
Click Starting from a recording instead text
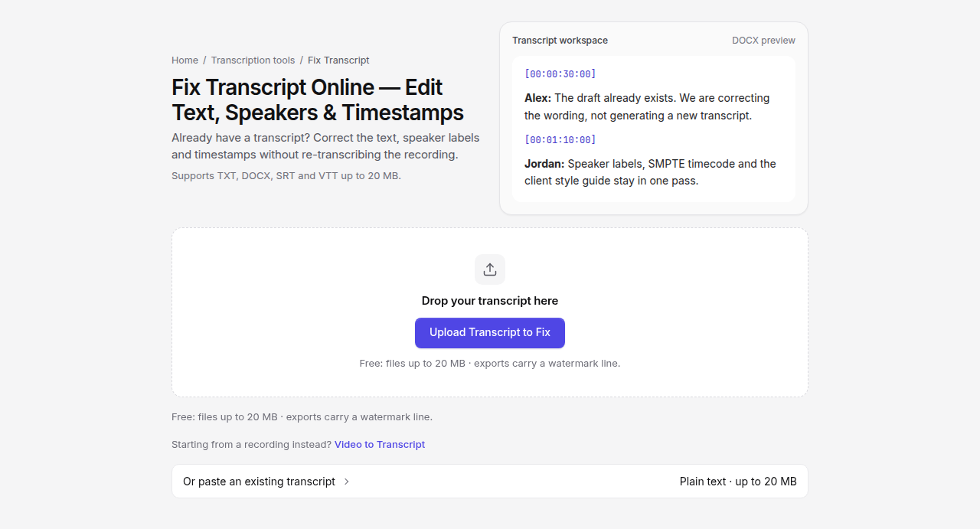click(251, 445)
